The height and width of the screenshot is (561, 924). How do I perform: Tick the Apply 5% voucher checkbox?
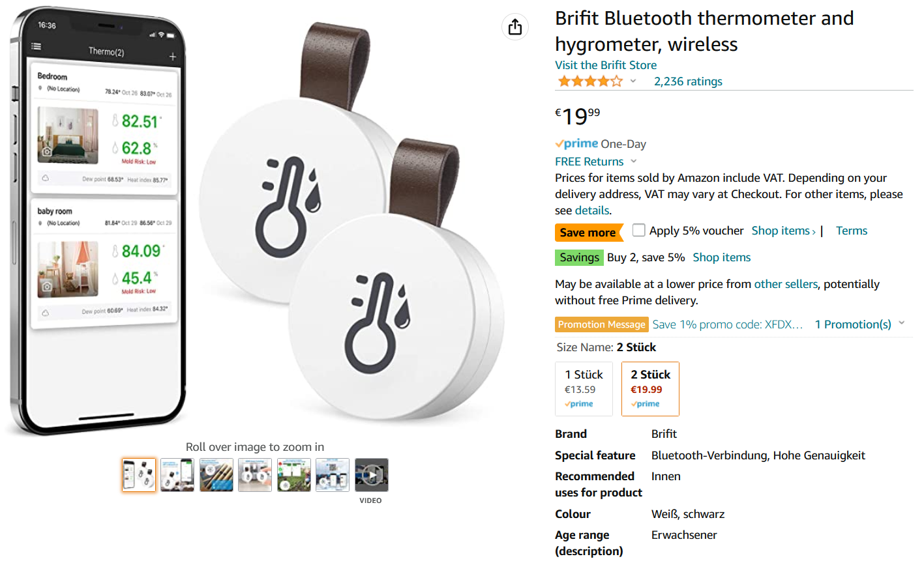pos(639,230)
